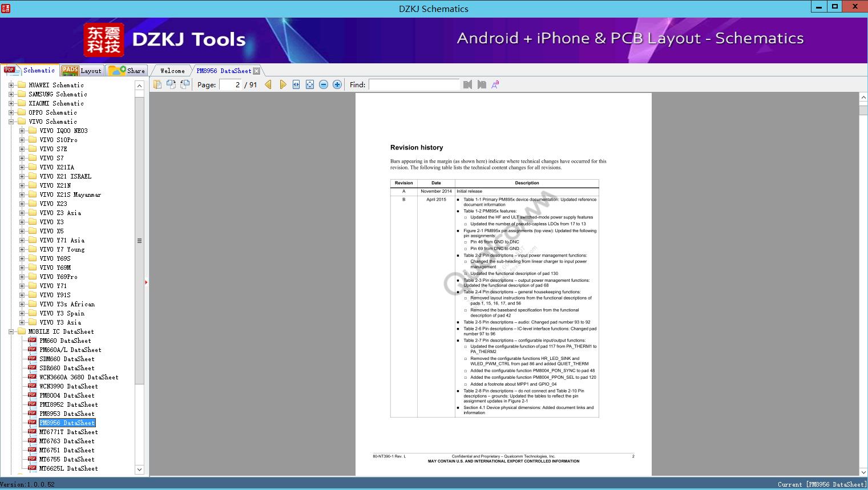Image resolution: width=868 pixels, height=490 pixels.
Task: Select the PM8953 DataSheet entry
Action: pyautogui.click(x=67, y=414)
